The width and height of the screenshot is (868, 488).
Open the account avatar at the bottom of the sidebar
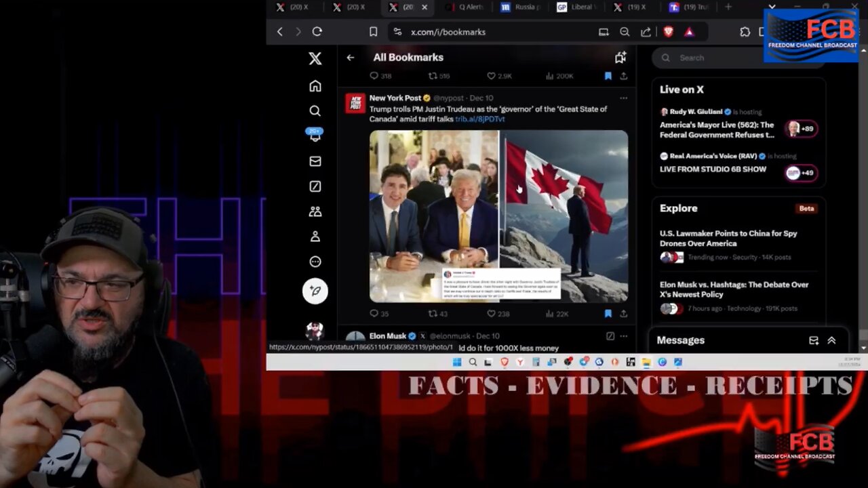pyautogui.click(x=315, y=331)
